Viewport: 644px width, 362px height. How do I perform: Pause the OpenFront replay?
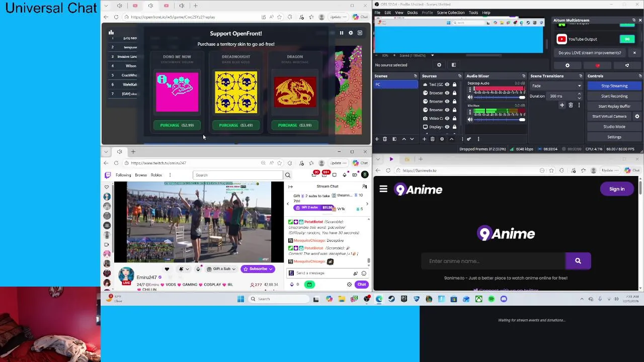tap(342, 33)
